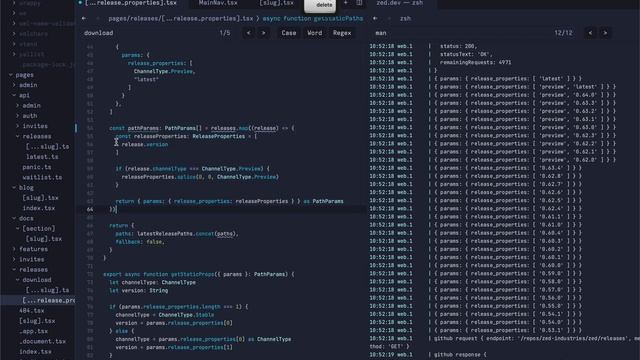Click the 'export async function getStaticProps' line
Image resolution: width=640 pixels, height=360 pixels.
click(x=198, y=274)
